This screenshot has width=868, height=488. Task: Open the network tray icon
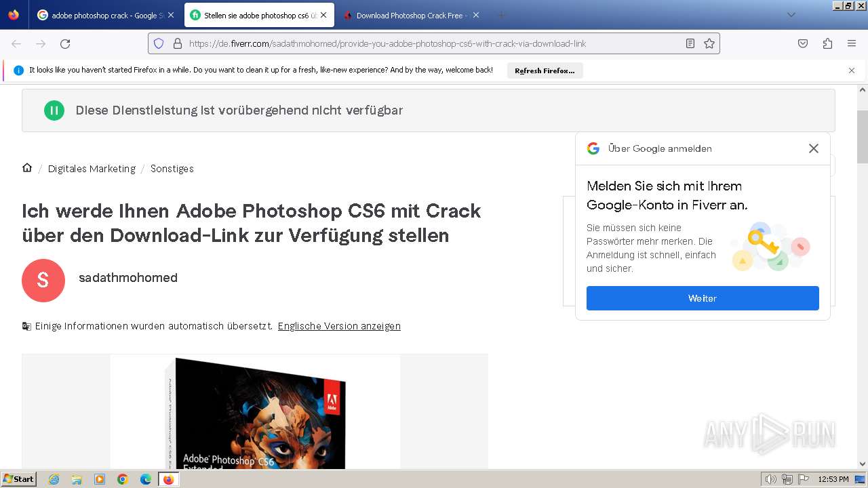pos(787,479)
